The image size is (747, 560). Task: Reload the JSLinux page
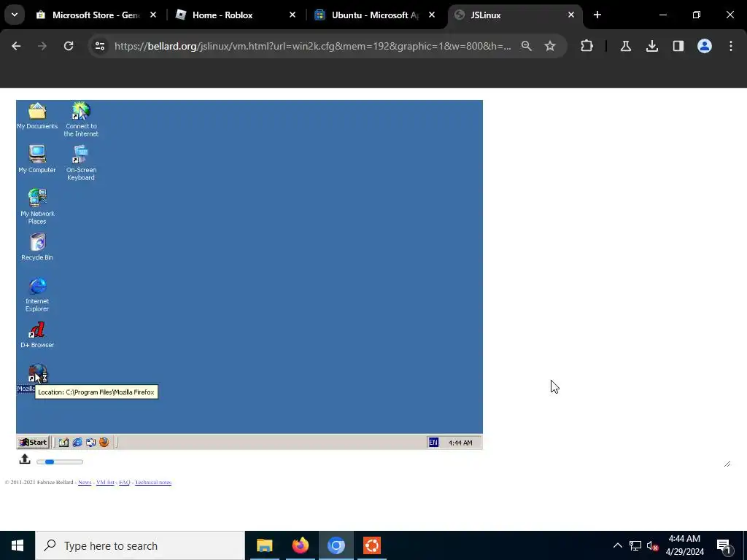pyautogui.click(x=69, y=46)
